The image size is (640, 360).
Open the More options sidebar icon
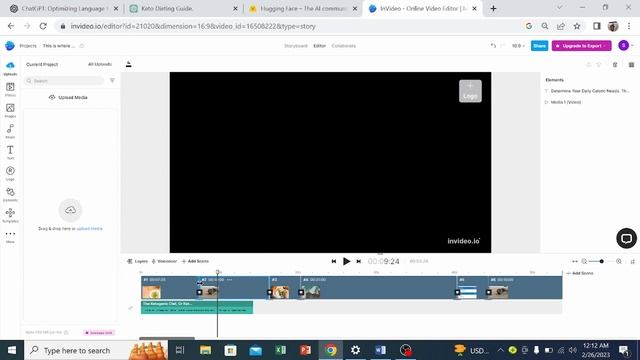[x=10, y=236]
